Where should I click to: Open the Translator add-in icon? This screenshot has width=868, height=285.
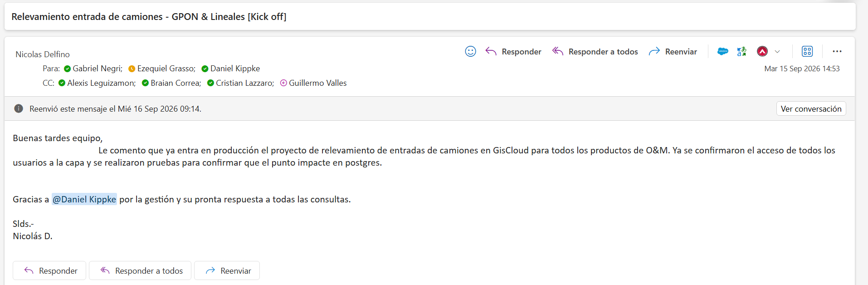pyautogui.click(x=742, y=51)
